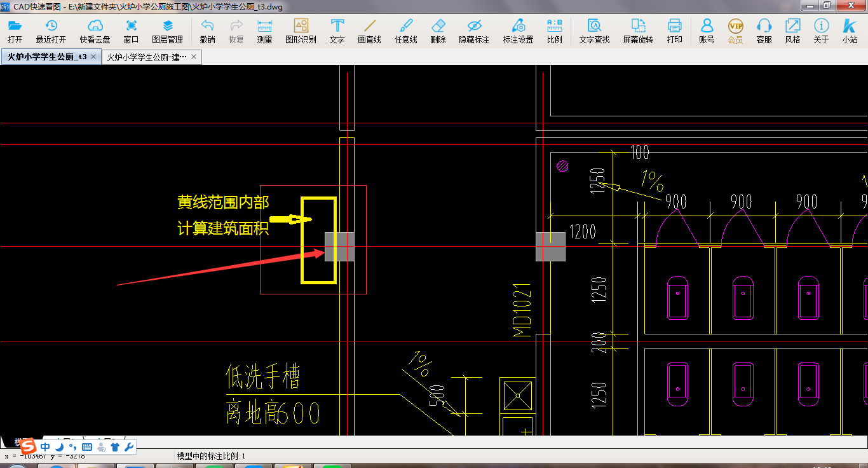The height and width of the screenshot is (468, 868).
Task: Contact 客服 customer service
Action: tap(764, 31)
